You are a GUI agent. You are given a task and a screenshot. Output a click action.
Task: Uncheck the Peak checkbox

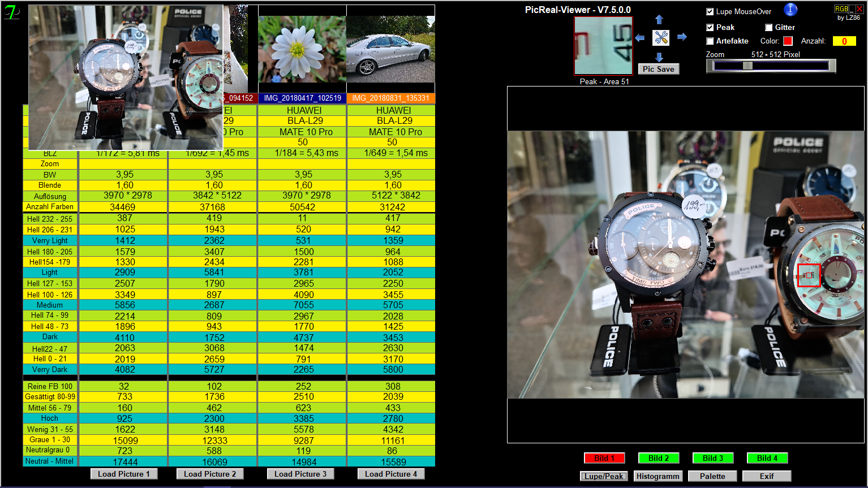click(710, 28)
